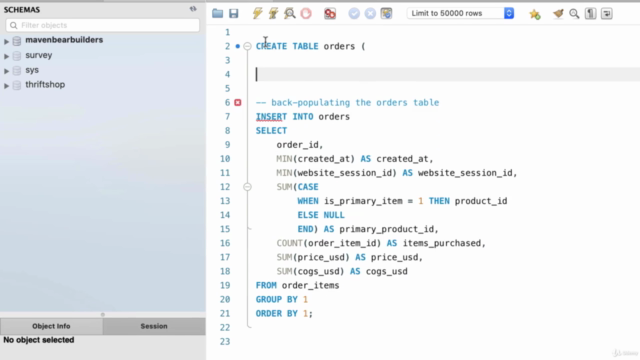
Task: Save the script to a file
Action: coord(233,13)
